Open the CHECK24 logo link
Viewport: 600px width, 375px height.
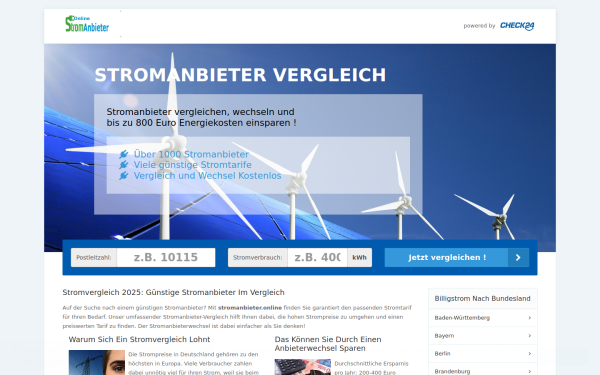click(517, 26)
